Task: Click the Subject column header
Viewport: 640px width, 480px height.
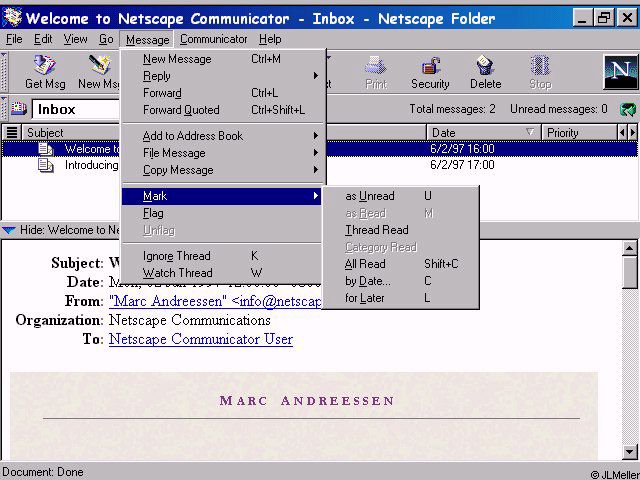Action: [71, 133]
